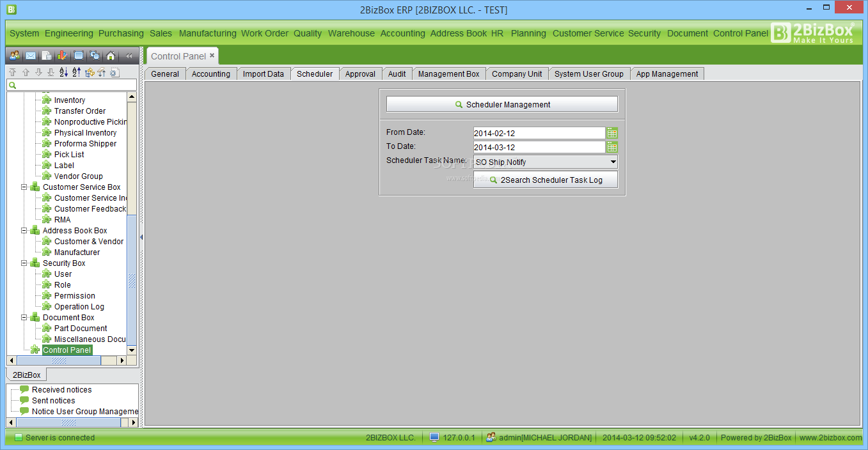Collapse the Document Box node
The width and height of the screenshot is (868, 450).
pyautogui.click(x=25, y=318)
